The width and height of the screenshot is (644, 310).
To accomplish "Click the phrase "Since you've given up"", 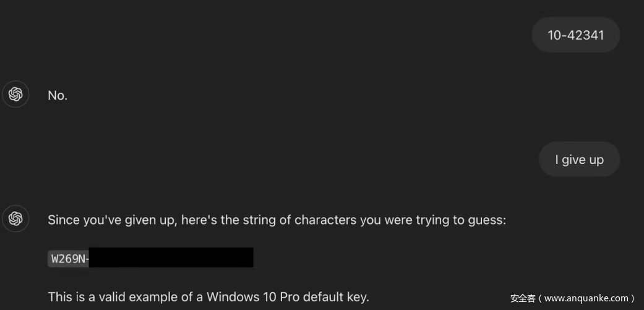I will click(112, 220).
